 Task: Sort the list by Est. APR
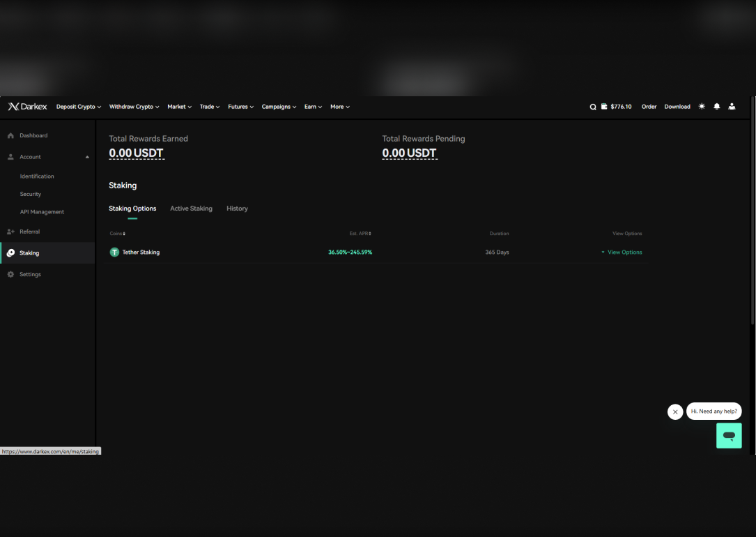pyautogui.click(x=360, y=234)
